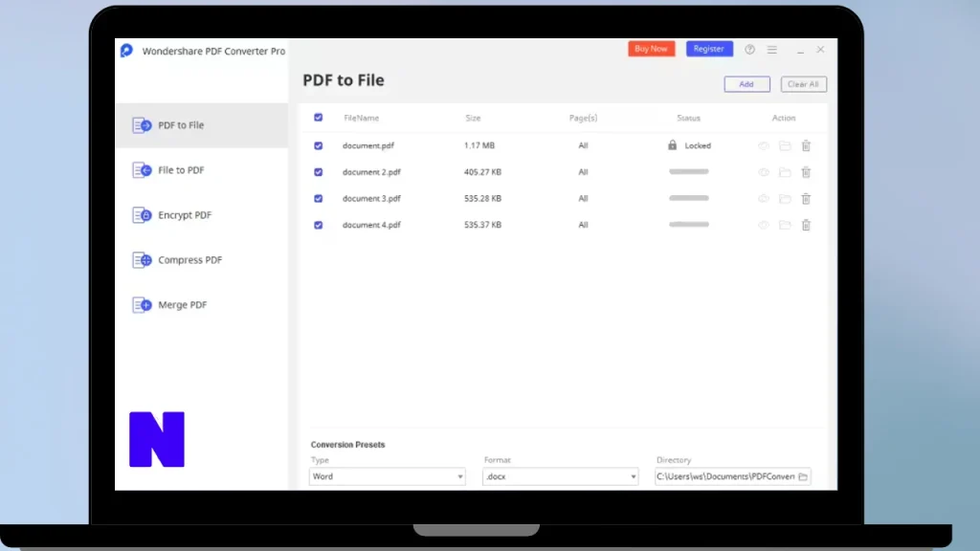Open the hamburger menu icon

pos(772,50)
